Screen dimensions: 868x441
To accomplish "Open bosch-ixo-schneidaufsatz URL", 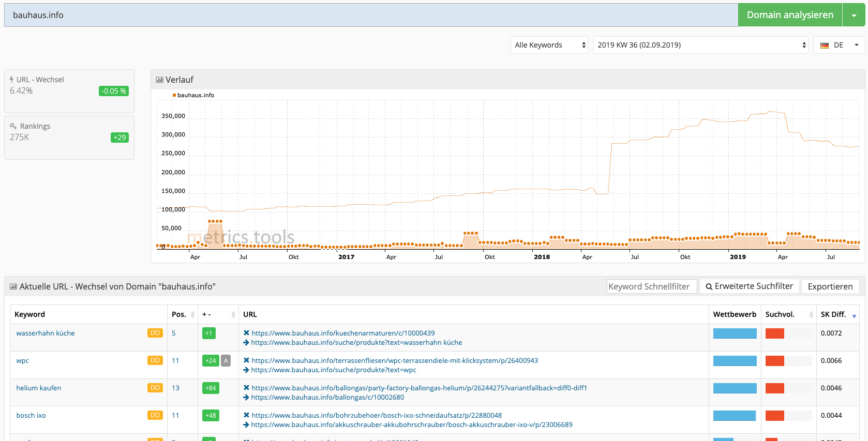I will pos(377,416).
